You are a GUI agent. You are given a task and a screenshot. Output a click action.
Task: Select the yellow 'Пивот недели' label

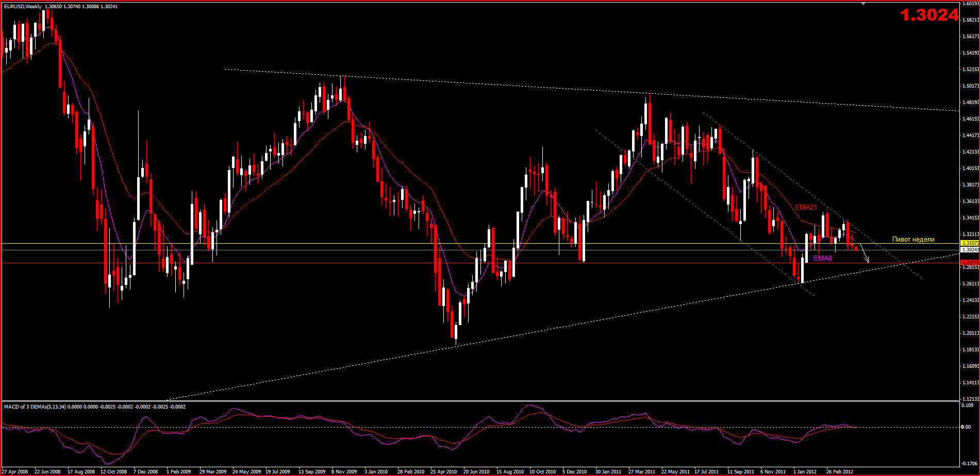[x=913, y=240]
